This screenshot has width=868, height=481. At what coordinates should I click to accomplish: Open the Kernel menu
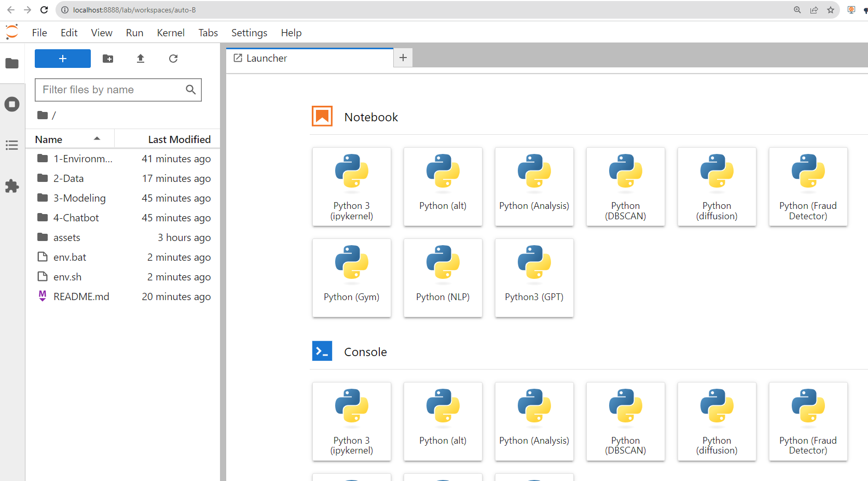point(171,33)
